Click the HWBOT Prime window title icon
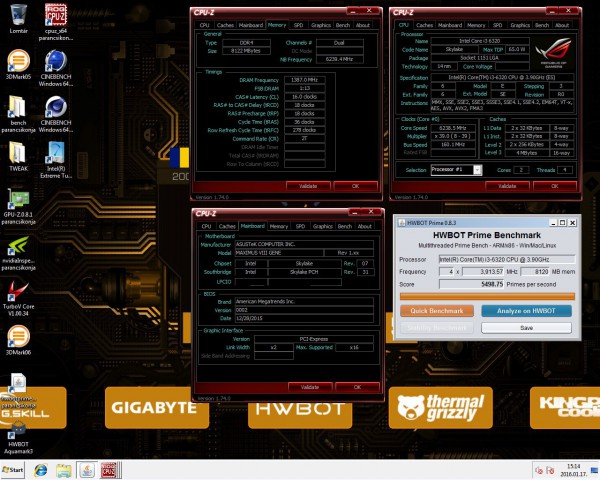The width and height of the screenshot is (600, 480). click(402, 223)
